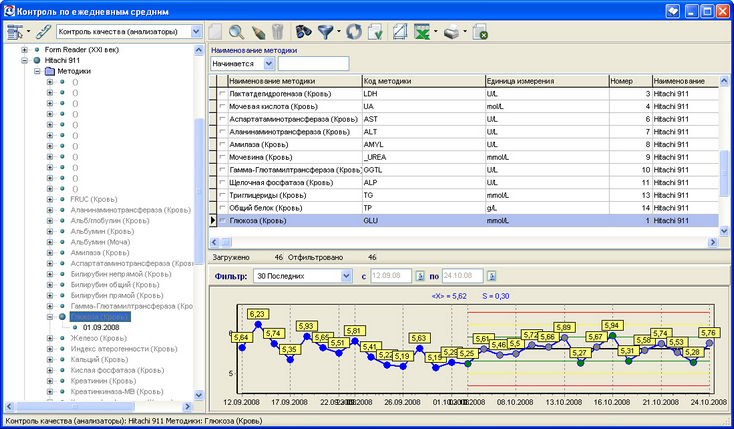Expand the 30 Последних filter dropdown
This screenshot has width=734, height=429.
point(344,275)
